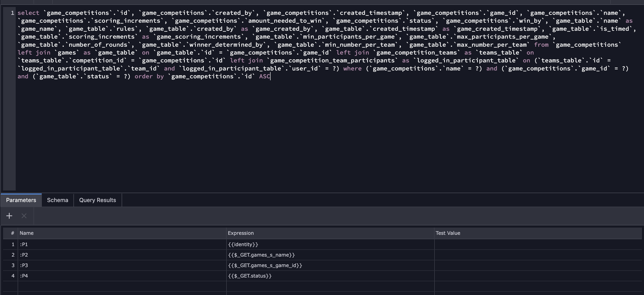Select the :P1 name cell
Image resolution: width=644 pixels, height=295 pixels.
[x=121, y=244]
